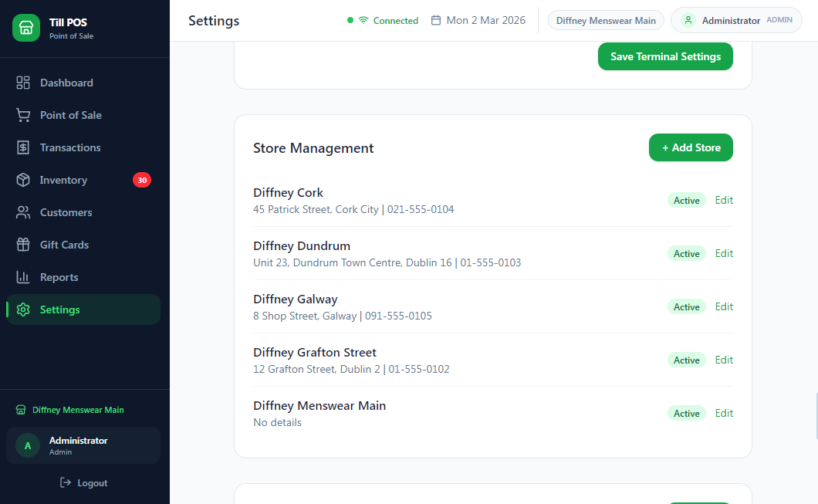Click the red Inventory notification badge
The image size is (818, 504).
tap(141, 180)
